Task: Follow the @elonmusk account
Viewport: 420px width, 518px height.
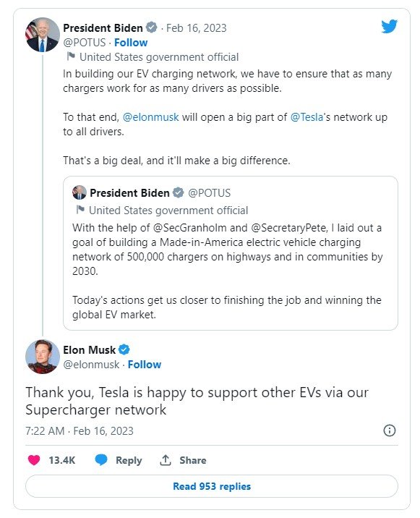Action: (145, 365)
